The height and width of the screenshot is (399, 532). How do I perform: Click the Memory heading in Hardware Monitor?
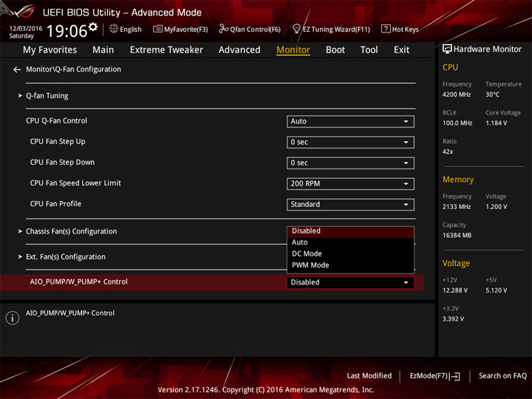pos(458,180)
